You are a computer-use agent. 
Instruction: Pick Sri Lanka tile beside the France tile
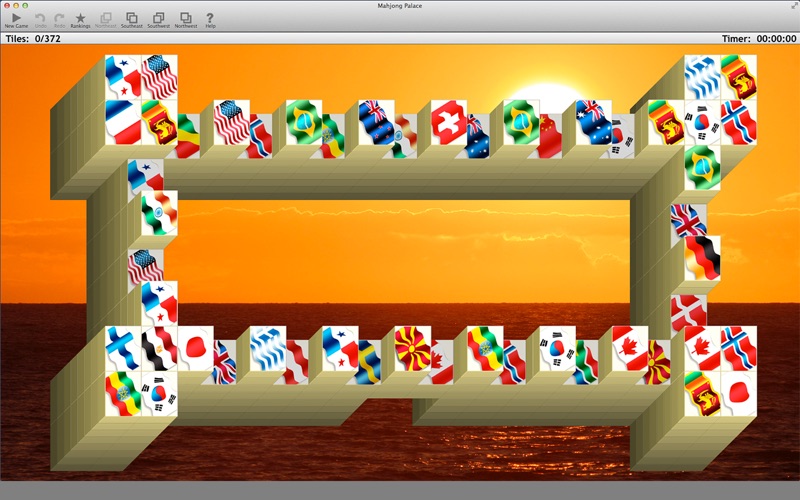pyautogui.click(x=159, y=122)
